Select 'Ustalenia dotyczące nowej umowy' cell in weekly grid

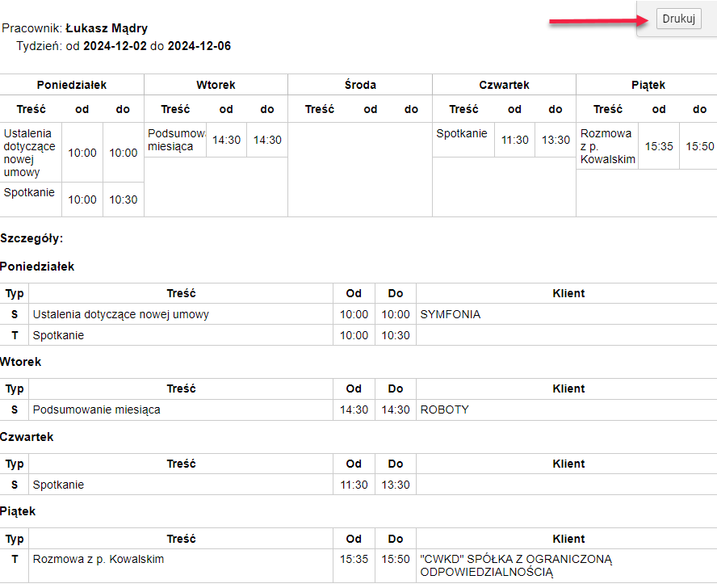[x=31, y=153]
